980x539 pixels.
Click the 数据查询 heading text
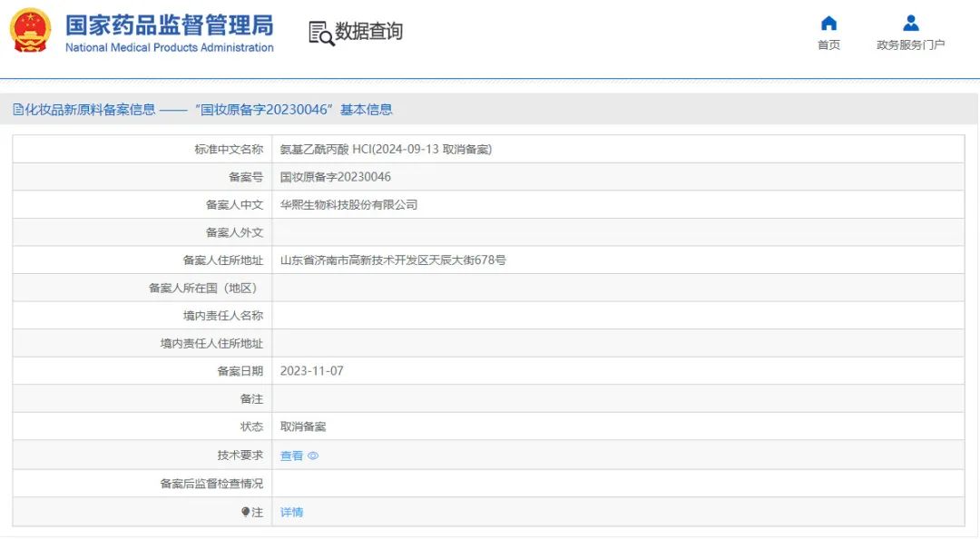click(368, 31)
